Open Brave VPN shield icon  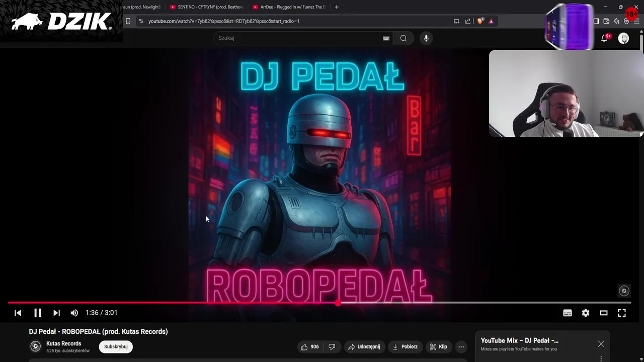[626, 21]
